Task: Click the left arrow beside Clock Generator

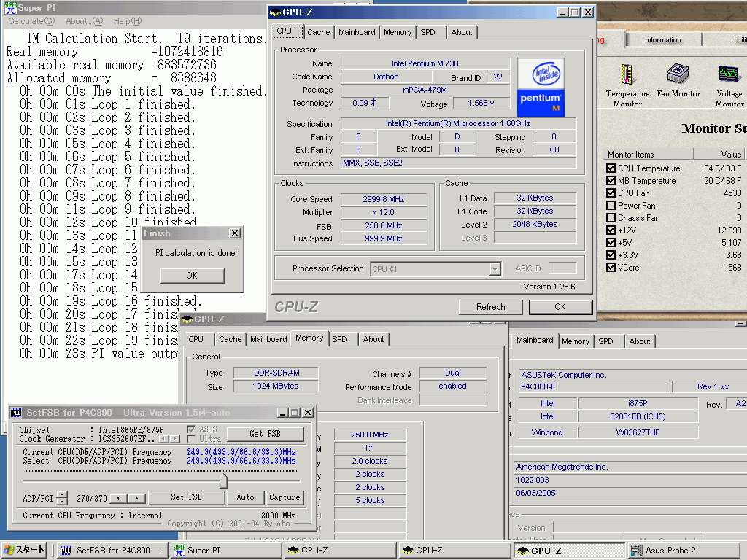Action: coord(163,438)
